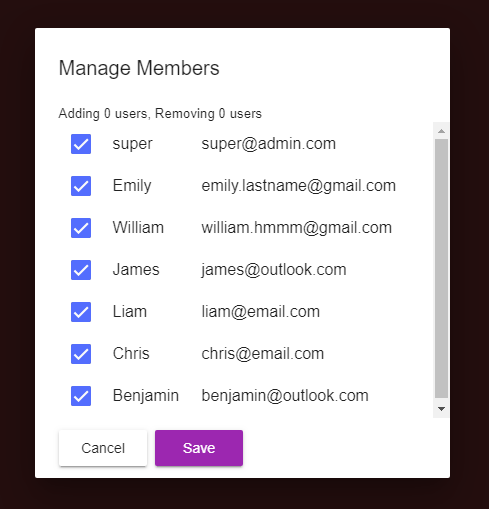Click the member list scrollbar thumb
Image resolution: width=489 pixels, height=509 pixels.
[441, 268]
